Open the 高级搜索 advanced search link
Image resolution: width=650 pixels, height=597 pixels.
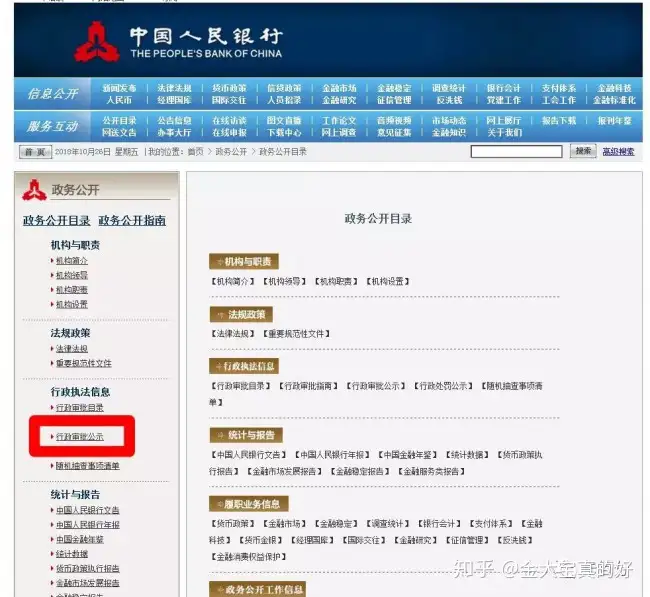(618, 152)
